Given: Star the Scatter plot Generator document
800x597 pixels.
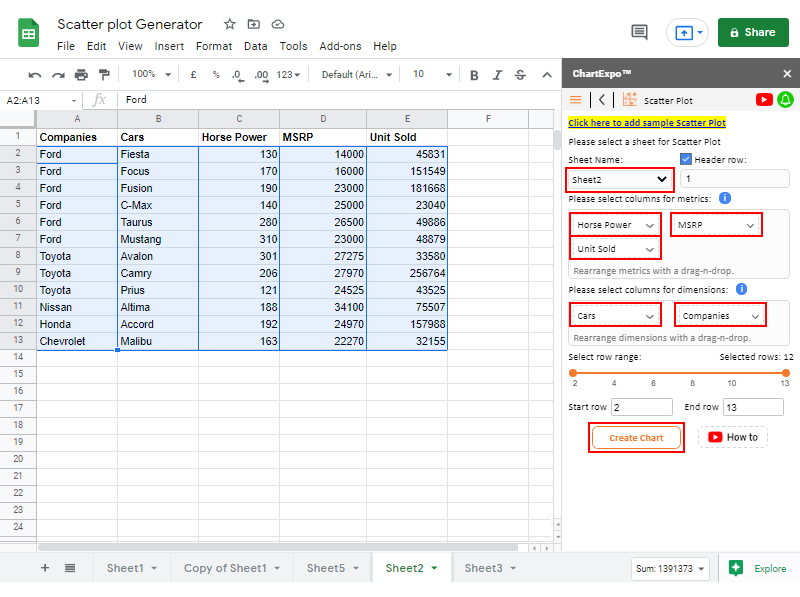Looking at the screenshot, I should coord(230,24).
